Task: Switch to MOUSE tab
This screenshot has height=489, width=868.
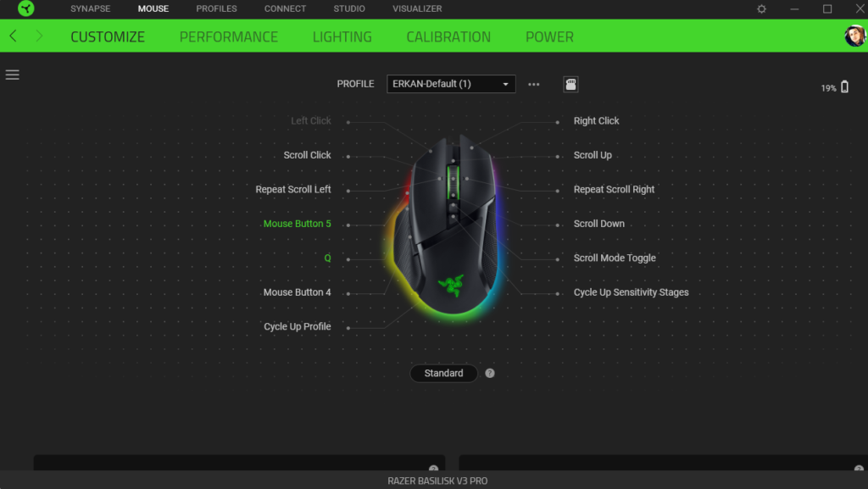Action: pyautogui.click(x=153, y=8)
